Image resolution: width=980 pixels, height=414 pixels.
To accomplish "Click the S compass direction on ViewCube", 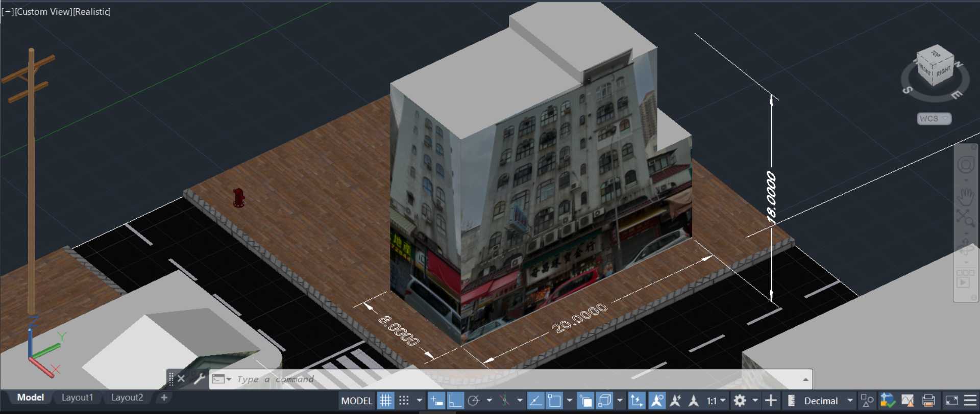I will click(x=908, y=90).
